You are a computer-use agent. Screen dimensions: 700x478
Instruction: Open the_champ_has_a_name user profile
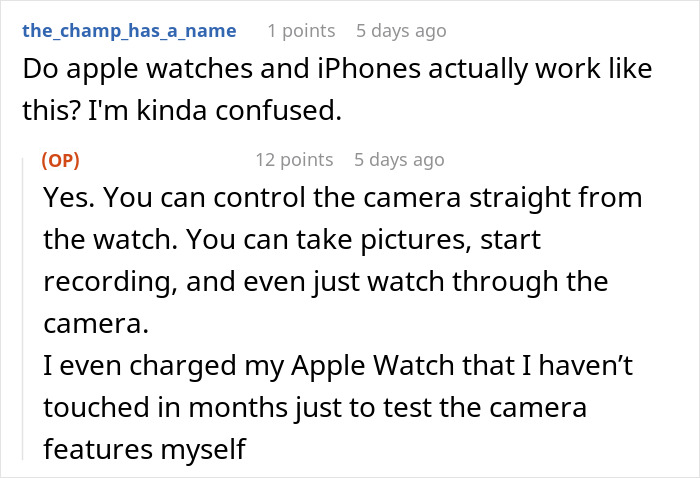tap(129, 30)
